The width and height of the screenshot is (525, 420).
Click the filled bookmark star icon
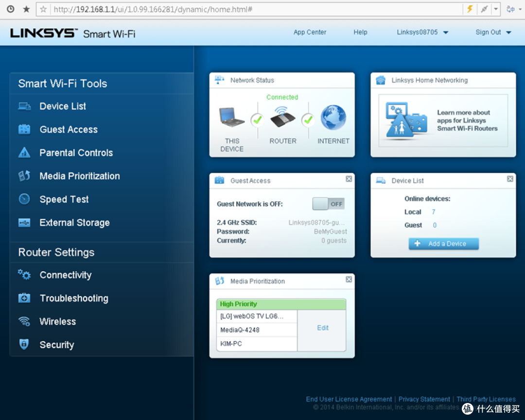[26, 9]
